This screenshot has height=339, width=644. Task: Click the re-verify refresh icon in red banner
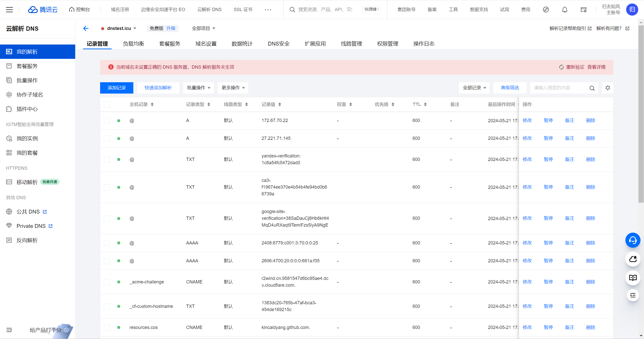click(x=561, y=67)
